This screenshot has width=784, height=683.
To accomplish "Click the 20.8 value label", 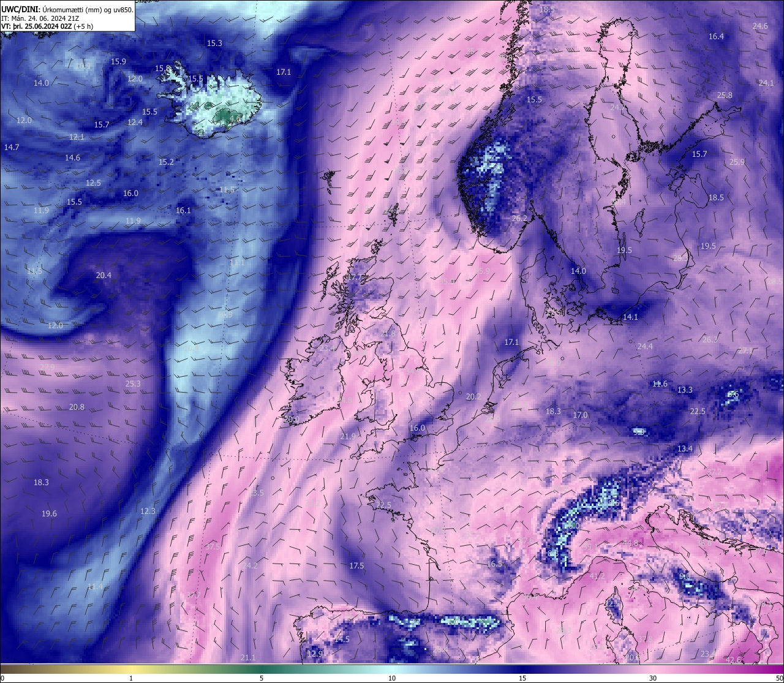I will 77,407.
